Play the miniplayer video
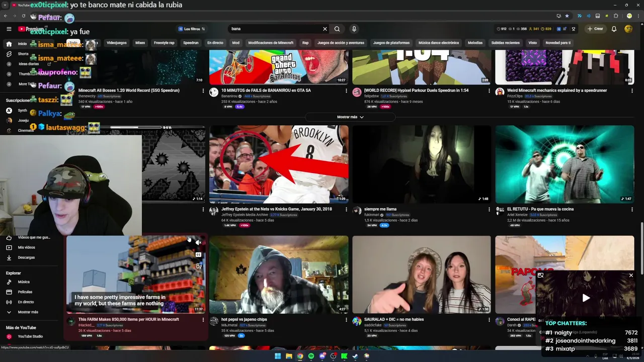This screenshot has height=362, width=644. click(586, 298)
